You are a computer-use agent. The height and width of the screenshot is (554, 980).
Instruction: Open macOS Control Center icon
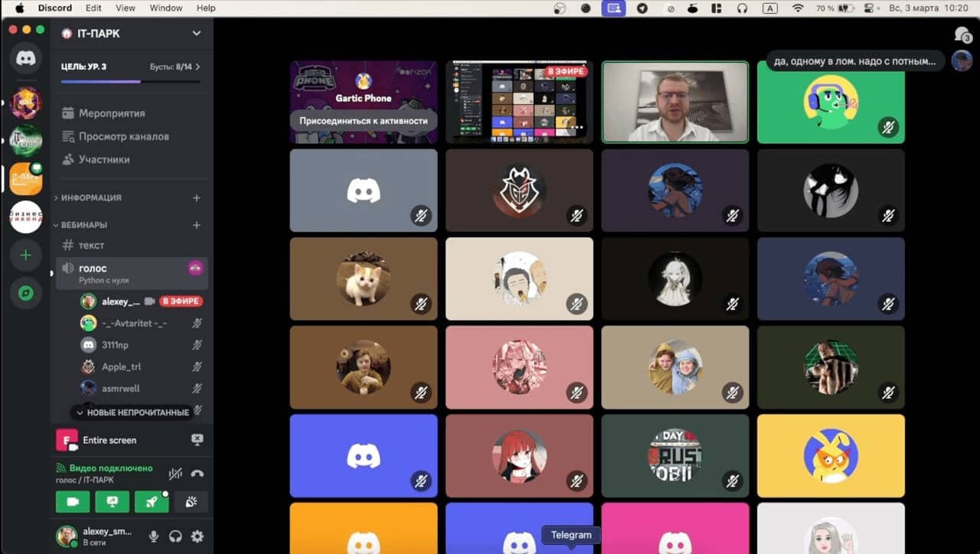pyautogui.click(x=869, y=8)
